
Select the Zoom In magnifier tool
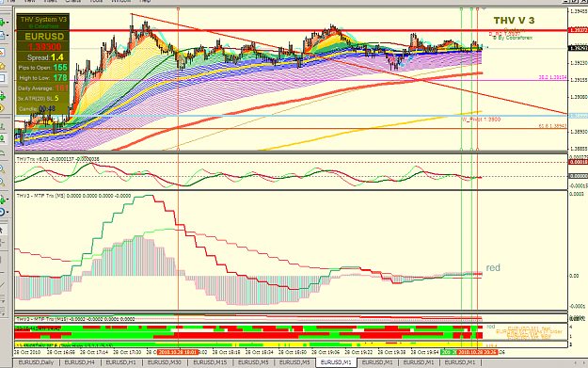click(2, 169)
